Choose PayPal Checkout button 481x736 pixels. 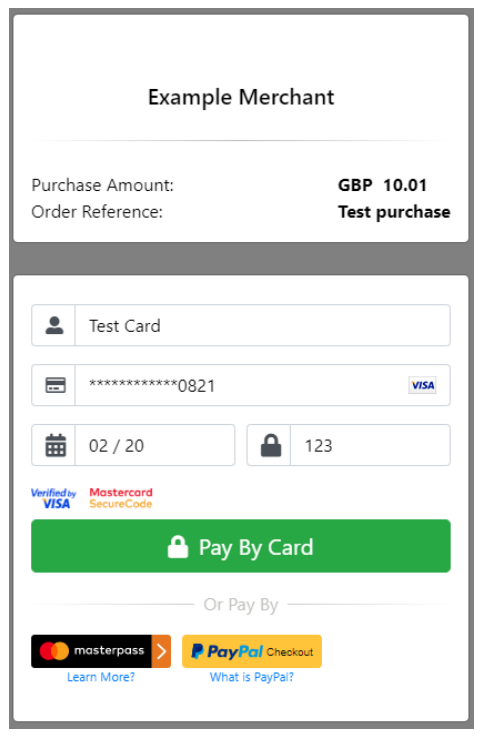tap(252, 652)
